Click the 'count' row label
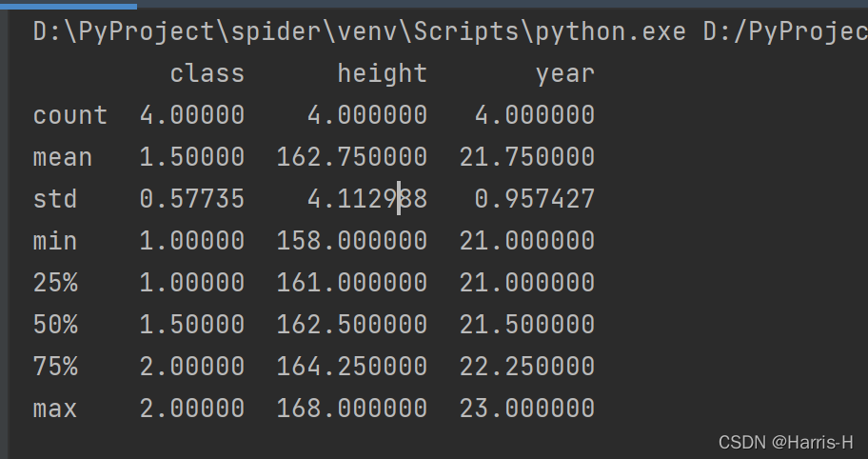868x459 pixels. click(69, 116)
